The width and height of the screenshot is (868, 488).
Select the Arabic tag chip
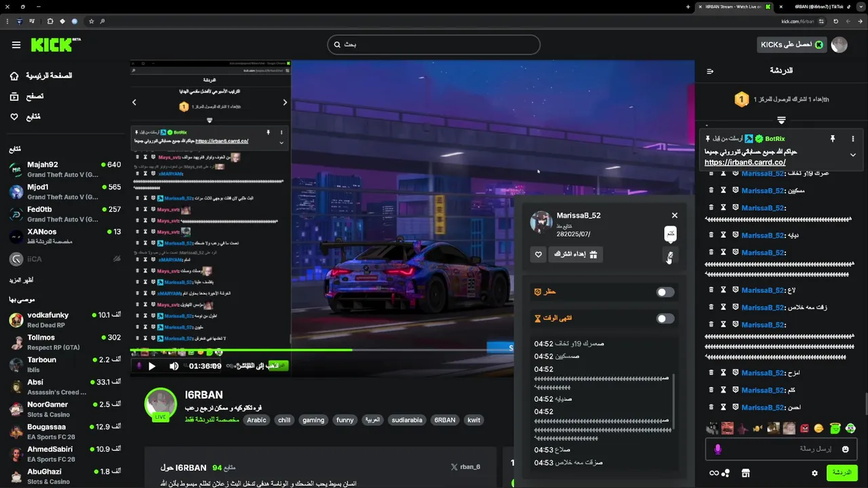click(256, 420)
